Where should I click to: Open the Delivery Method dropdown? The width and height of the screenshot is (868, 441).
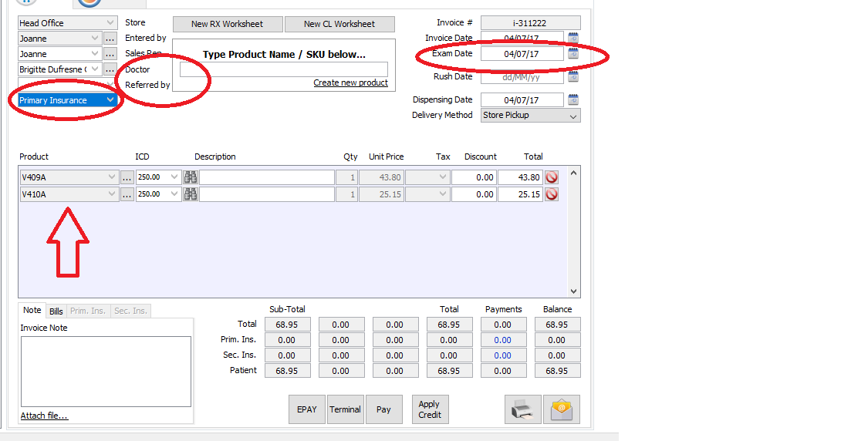(x=572, y=116)
